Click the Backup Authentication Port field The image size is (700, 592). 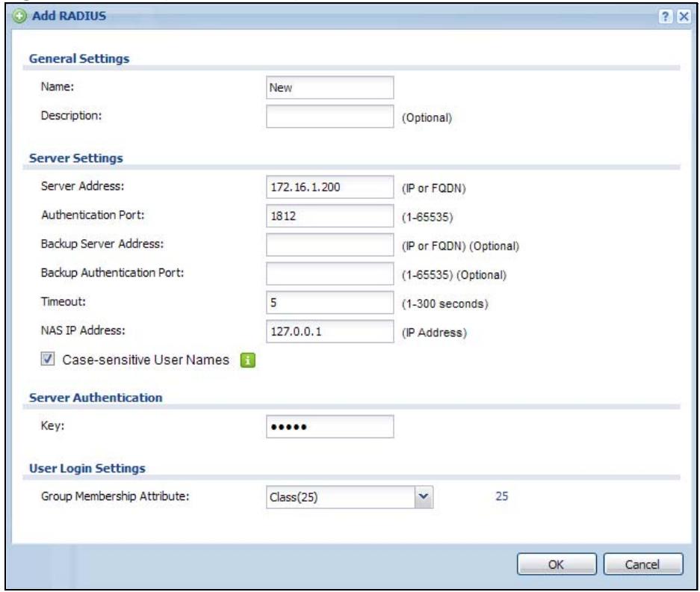(x=330, y=274)
